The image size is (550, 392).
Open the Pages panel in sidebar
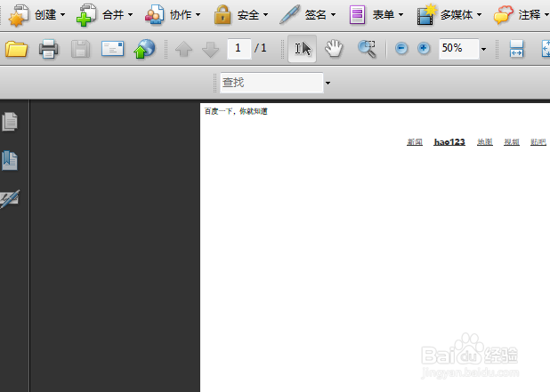tap(10, 122)
